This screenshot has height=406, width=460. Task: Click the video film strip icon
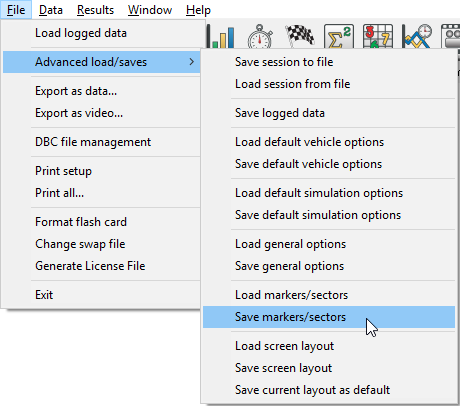pos(451,36)
